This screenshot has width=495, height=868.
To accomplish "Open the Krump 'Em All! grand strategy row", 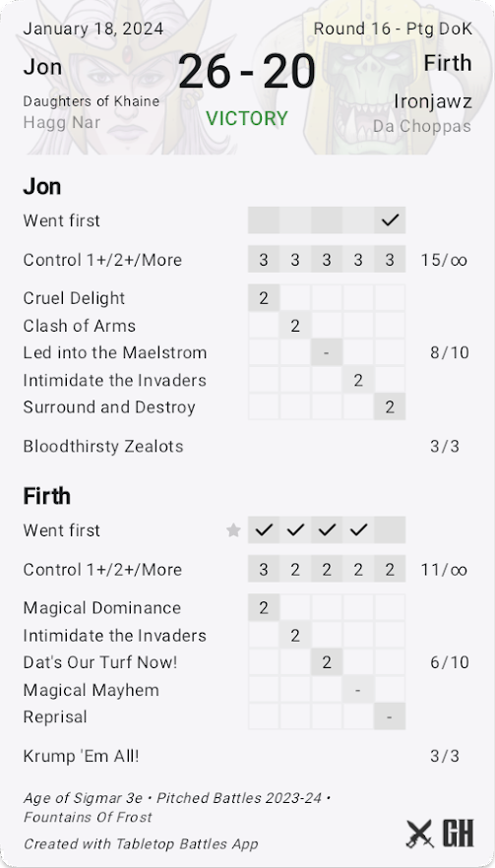I will point(247,756).
